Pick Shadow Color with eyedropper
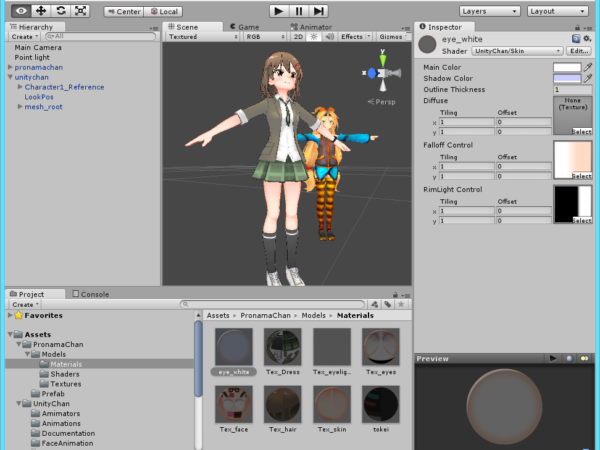 (x=588, y=78)
